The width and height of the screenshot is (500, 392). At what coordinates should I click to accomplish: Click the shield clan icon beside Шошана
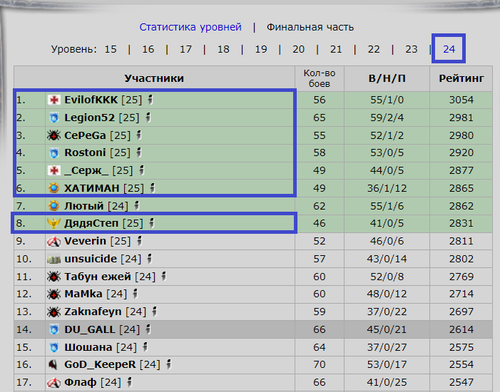54,347
